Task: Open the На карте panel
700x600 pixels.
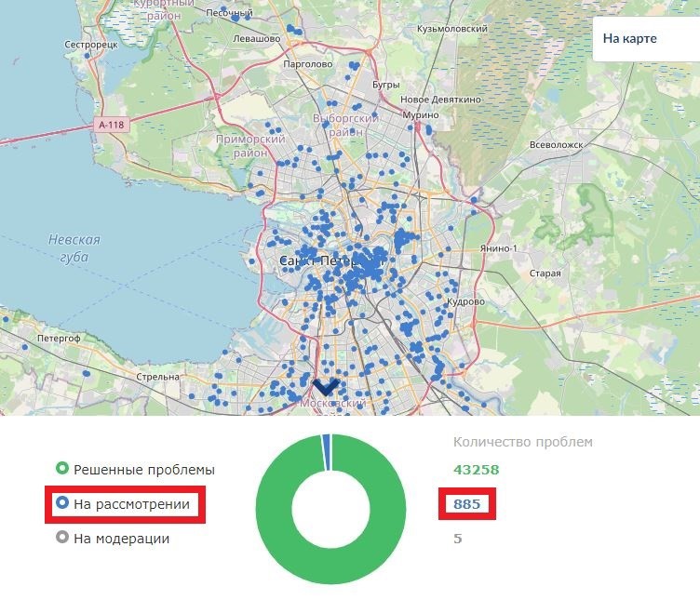Action: [x=629, y=39]
